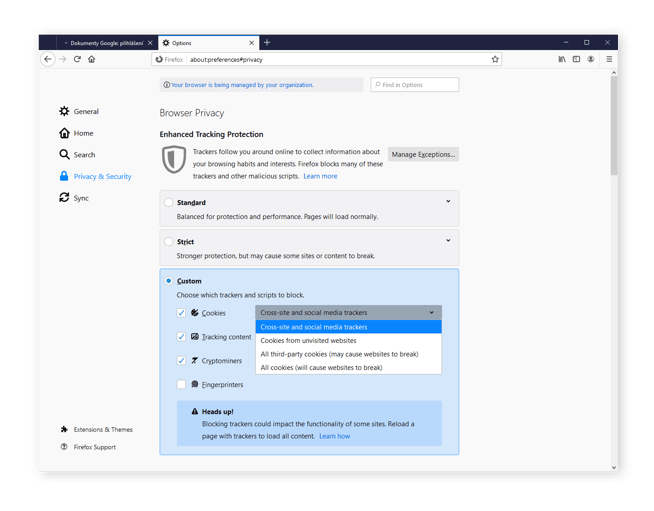Open browser managed by organization notice
Screen dimensions: 654x511
tap(242, 85)
